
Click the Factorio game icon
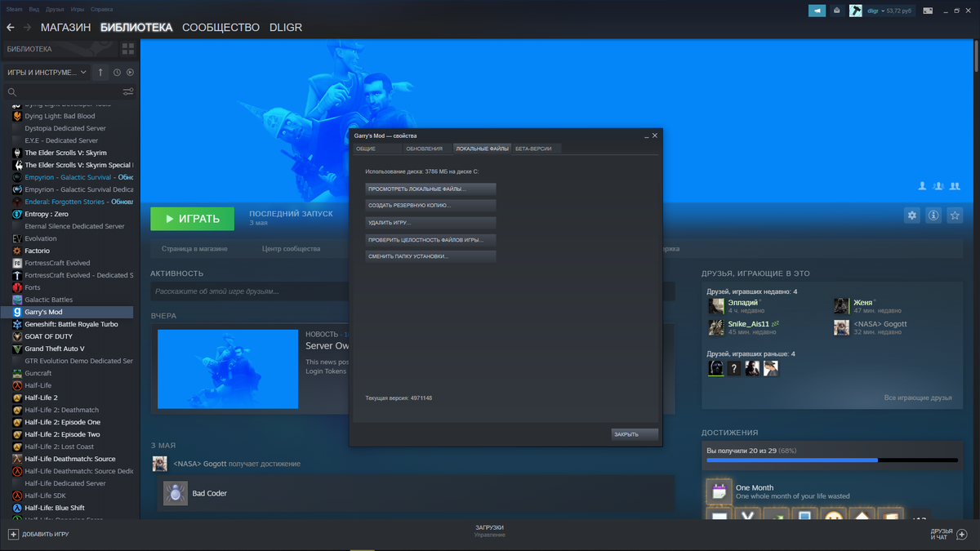(17, 251)
